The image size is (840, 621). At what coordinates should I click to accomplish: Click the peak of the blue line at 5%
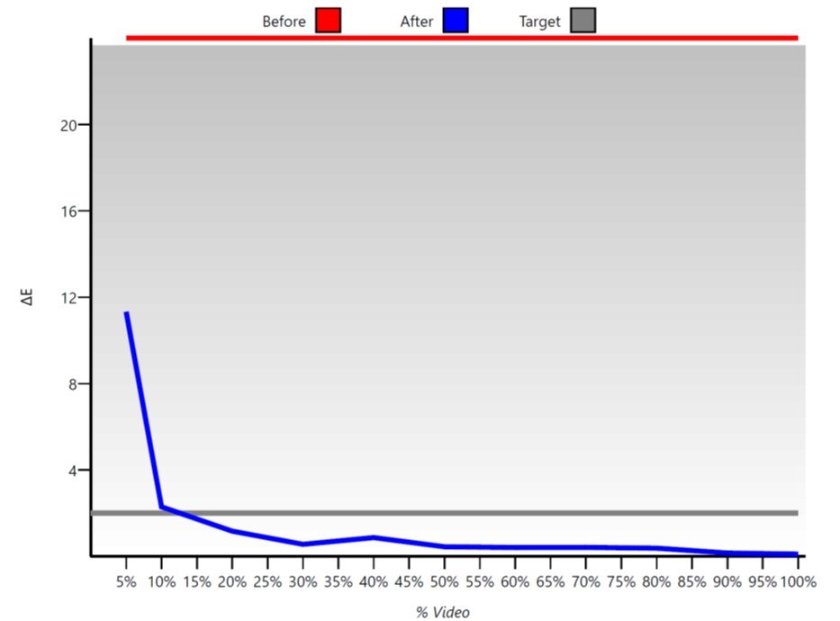pos(125,313)
